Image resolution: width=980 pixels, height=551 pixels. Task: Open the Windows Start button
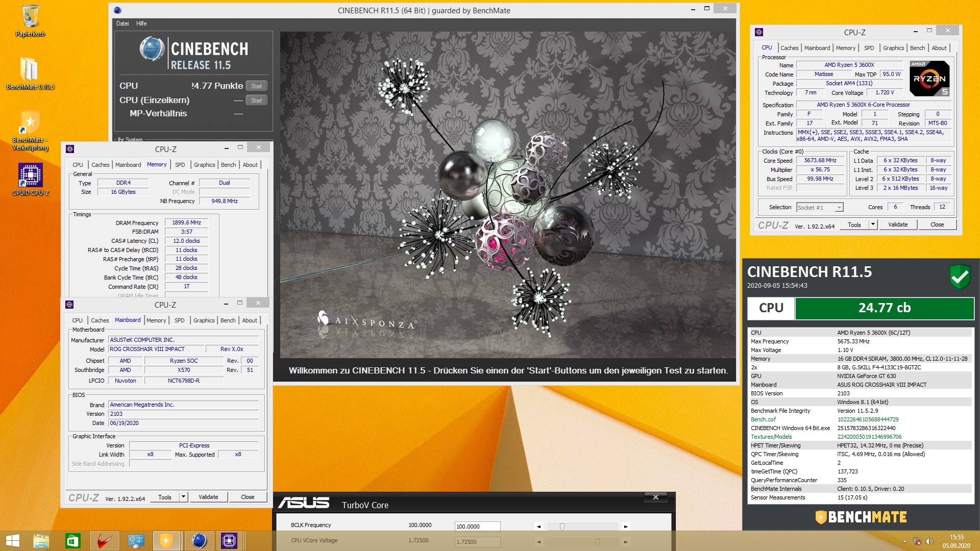12,541
